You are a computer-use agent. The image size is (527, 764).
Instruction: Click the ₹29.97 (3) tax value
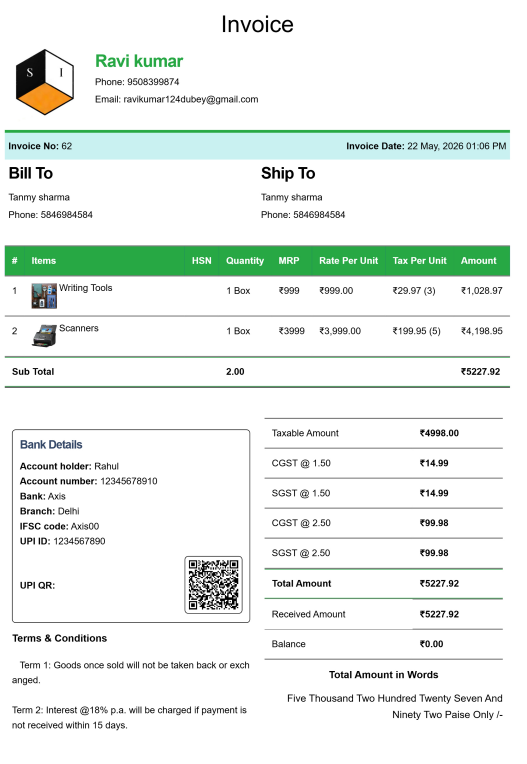(414, 291)
